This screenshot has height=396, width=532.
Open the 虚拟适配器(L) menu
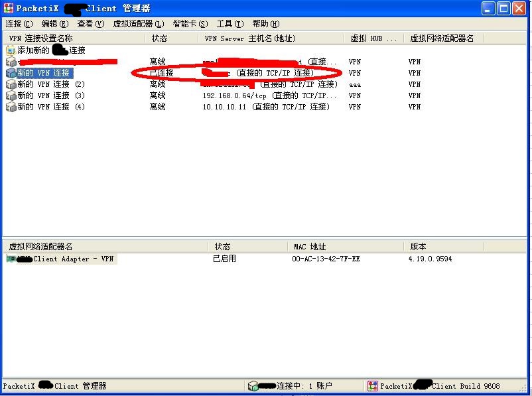tap(139, 24)
